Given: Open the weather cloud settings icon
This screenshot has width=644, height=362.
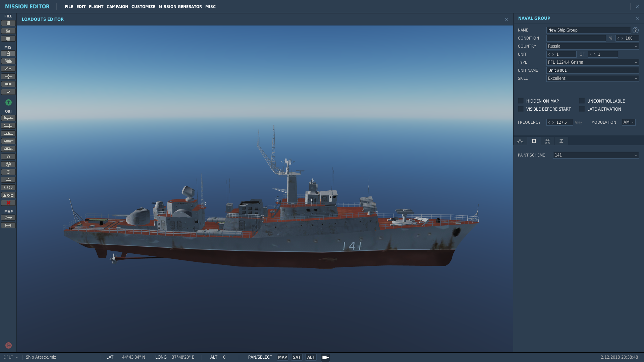Looking at the screenshot, I should [8, 61].
